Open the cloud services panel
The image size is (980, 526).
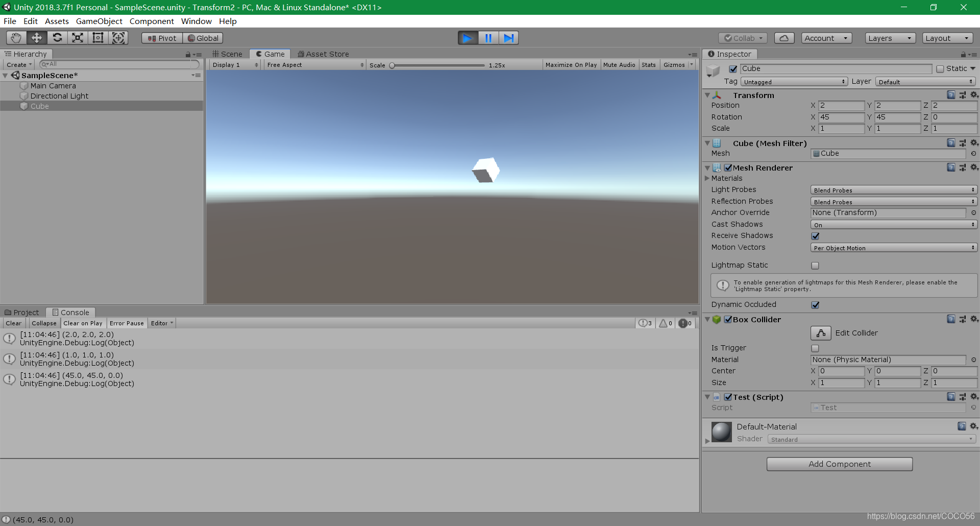(784, 38)
